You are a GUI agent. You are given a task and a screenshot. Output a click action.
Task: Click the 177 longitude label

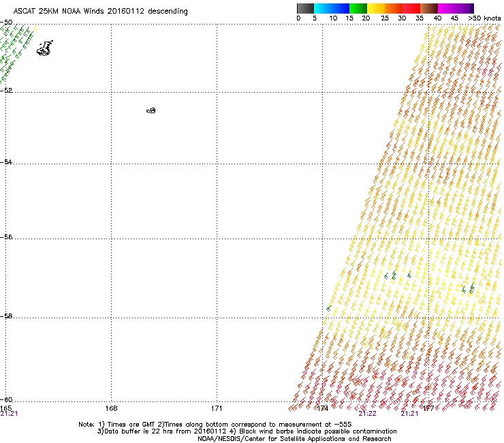pyautogui.click(x=428, y=408)
